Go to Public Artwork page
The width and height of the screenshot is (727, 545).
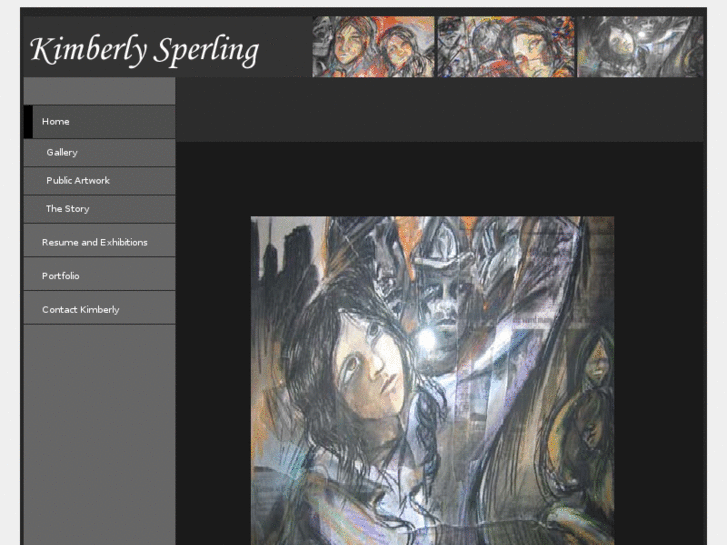[99, 181]
